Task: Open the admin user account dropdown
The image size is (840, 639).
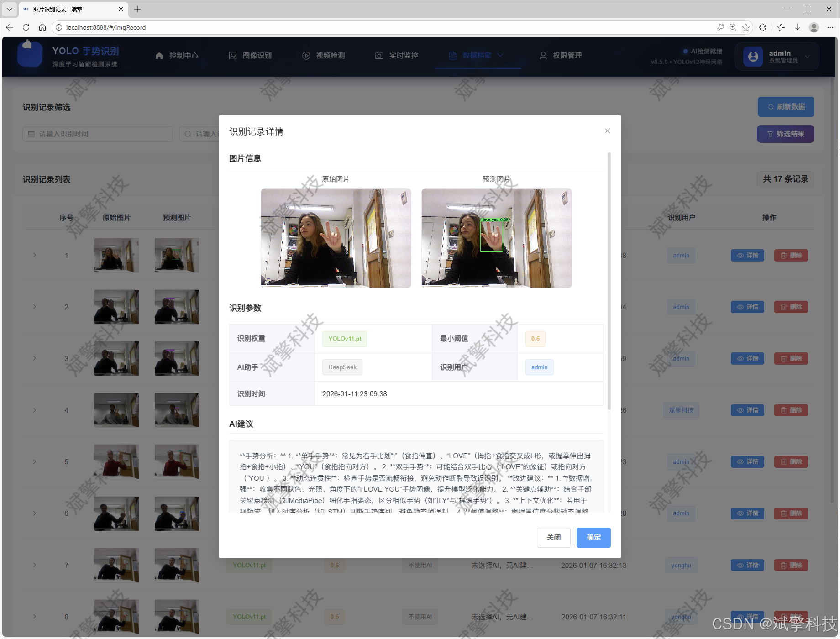Action: 777,56
